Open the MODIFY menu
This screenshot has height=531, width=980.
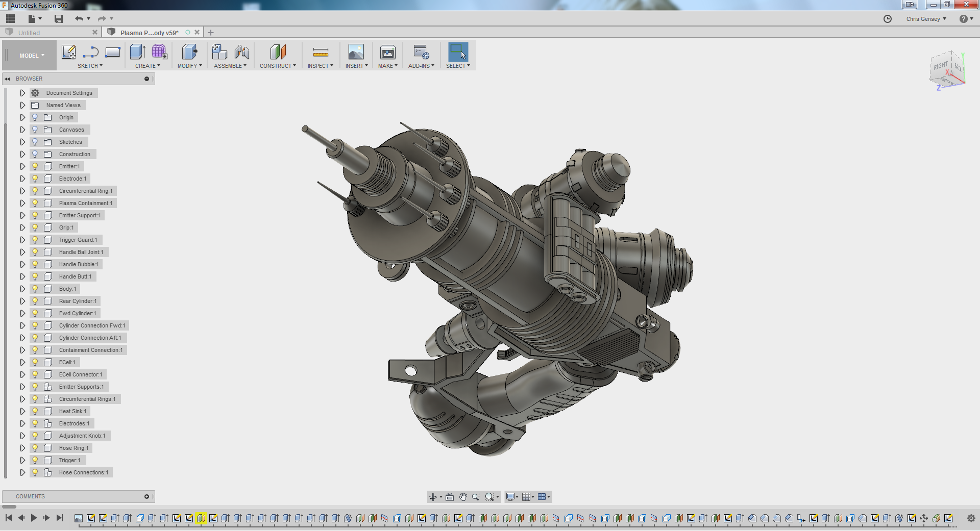click(189, 66)
